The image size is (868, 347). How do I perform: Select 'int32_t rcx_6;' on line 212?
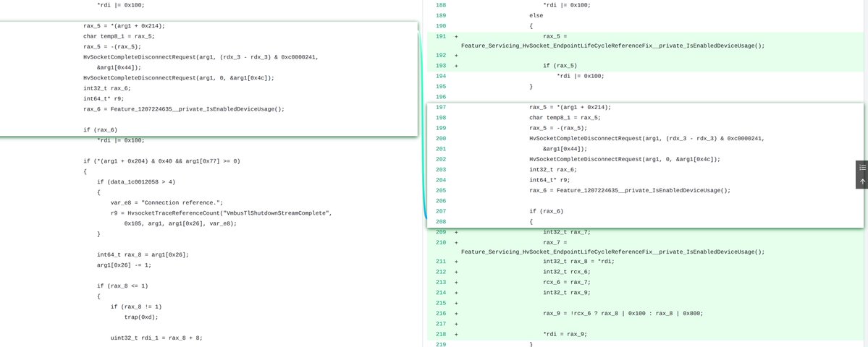[567, 272]
